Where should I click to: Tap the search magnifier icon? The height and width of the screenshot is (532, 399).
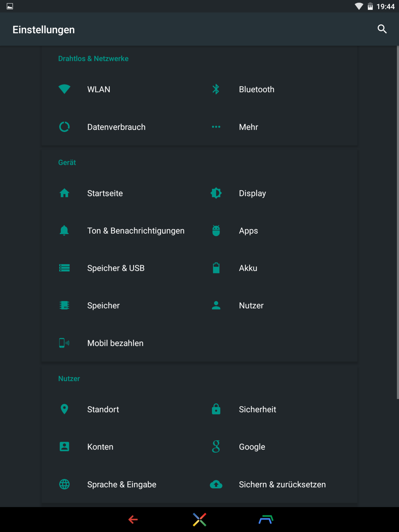click(382, 29)
